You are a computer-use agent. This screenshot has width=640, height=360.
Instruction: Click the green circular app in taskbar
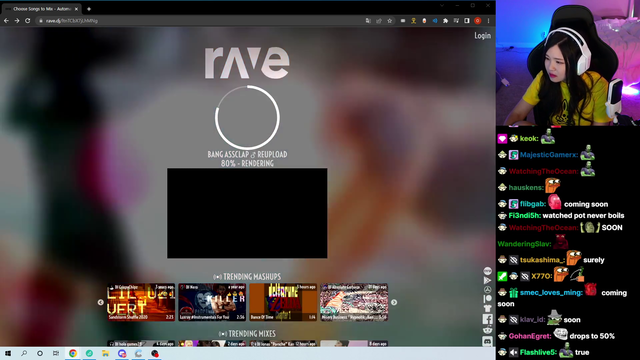pos(89,353)
